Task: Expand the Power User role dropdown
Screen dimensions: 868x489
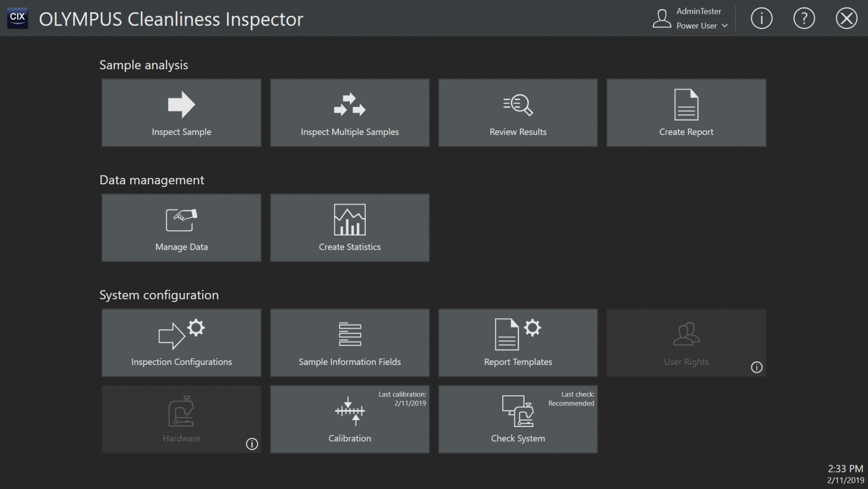Action: pos(702,26)
